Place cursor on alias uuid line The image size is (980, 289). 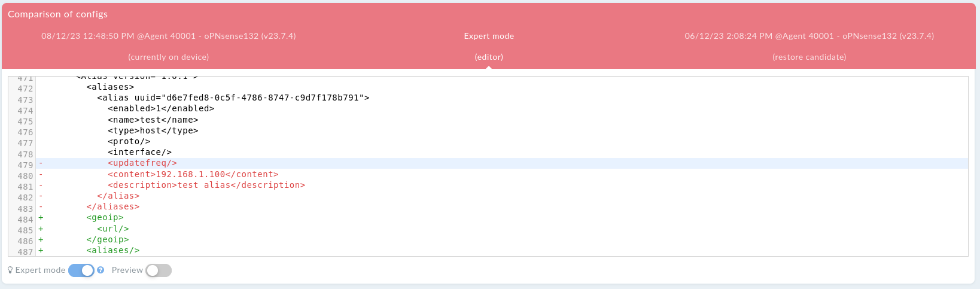(x=501, y=98)
